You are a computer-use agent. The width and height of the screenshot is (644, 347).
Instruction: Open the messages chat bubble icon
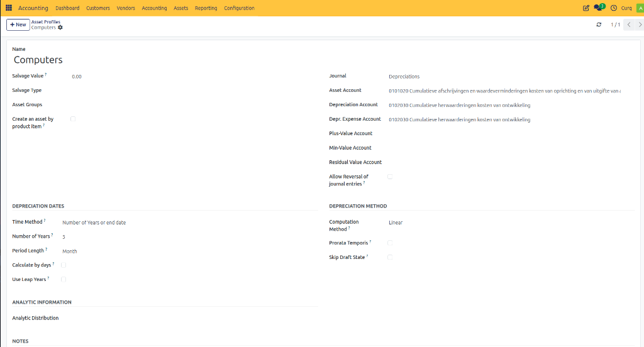point(599,8)
